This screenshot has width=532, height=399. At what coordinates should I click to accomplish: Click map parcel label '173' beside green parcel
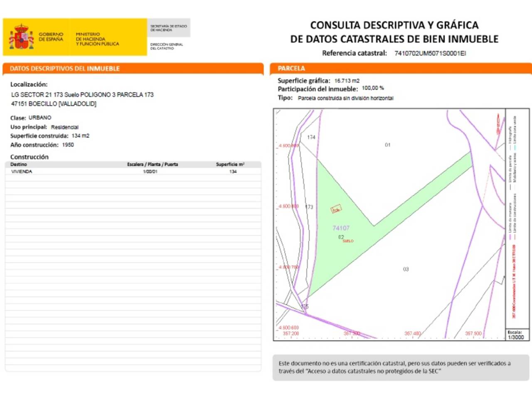[309, 207]
